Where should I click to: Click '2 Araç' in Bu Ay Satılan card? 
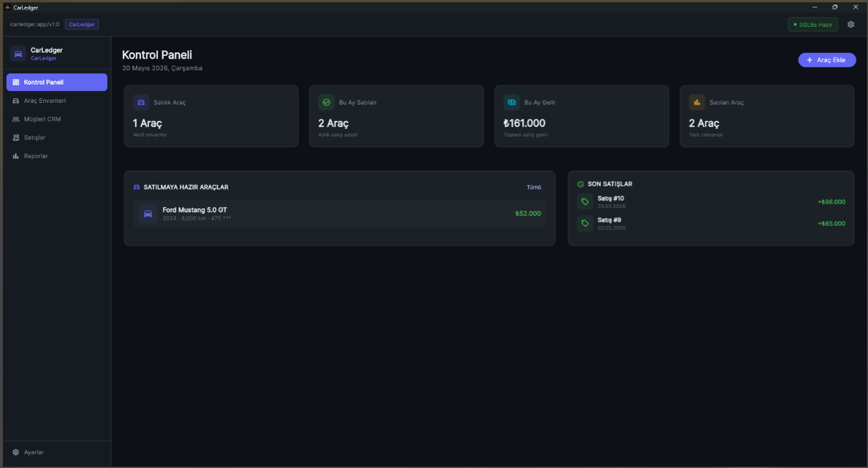(333, 123)
